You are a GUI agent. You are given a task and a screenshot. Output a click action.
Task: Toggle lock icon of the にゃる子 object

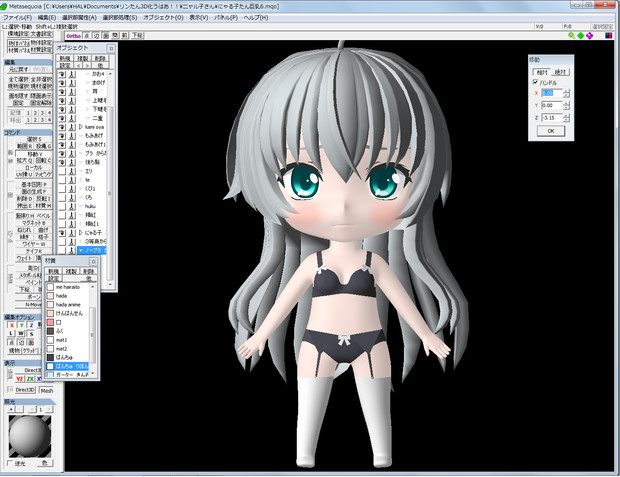pos(72,233)
